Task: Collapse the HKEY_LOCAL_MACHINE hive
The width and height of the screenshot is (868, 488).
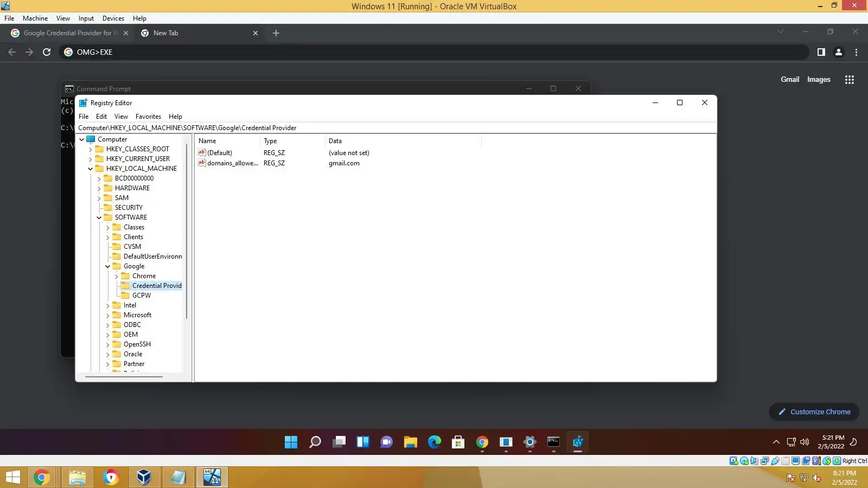Action: coord(91,169)
